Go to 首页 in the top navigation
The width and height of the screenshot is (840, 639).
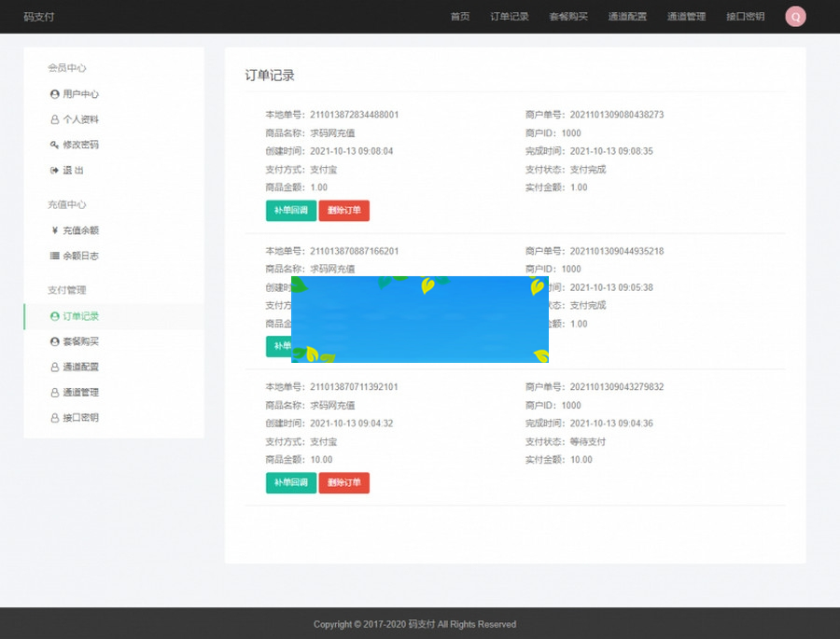(459, 17)
